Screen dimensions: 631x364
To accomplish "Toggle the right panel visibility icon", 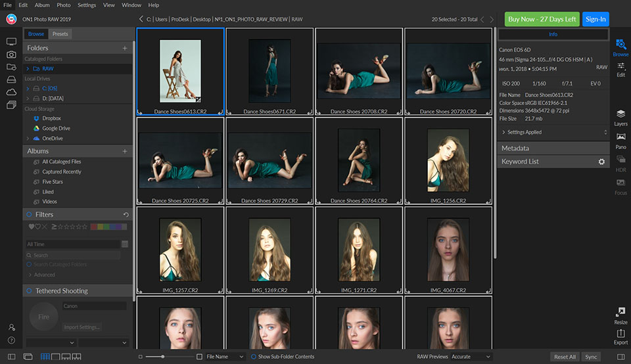I will [621, 357].
